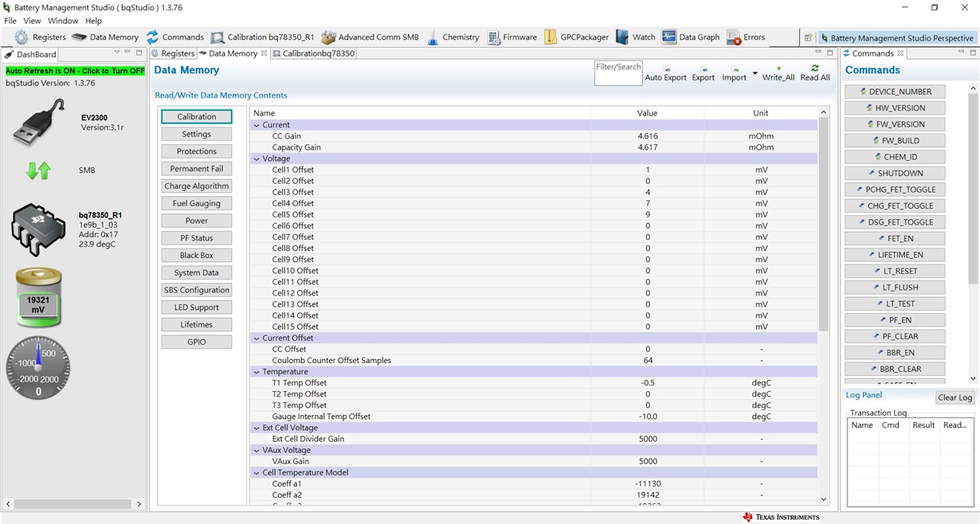This screenshot has width=980, height=524.
Task: Click the battery voltage 19321 mV icon
Action: tap(38, 298)
